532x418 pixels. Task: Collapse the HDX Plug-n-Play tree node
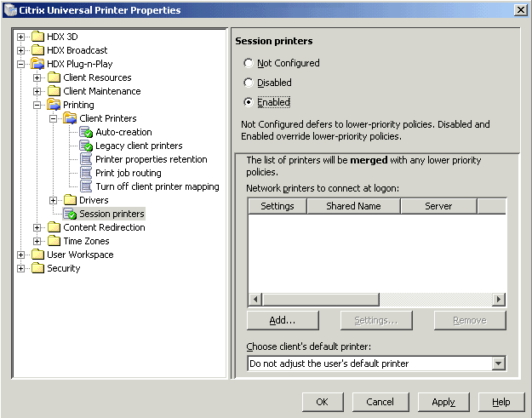[20, 64]
